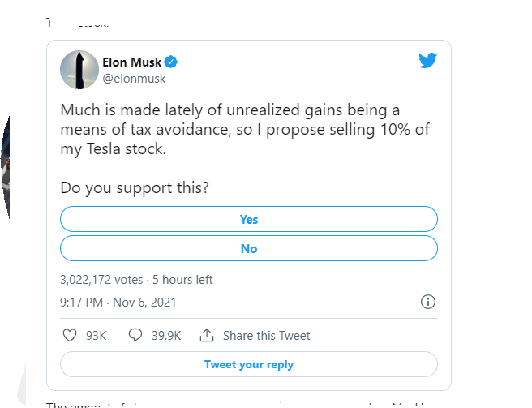Vote Yes in the poll

click(x=249, y=220)
